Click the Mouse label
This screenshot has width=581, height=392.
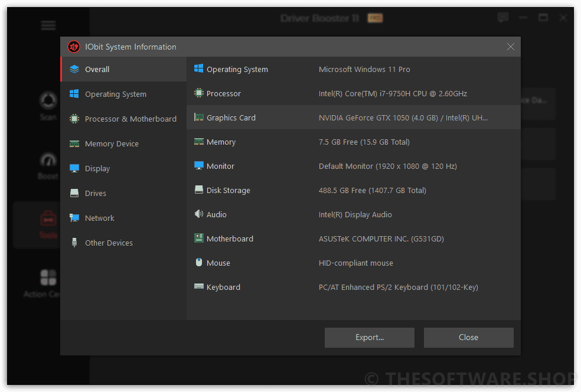218,263
